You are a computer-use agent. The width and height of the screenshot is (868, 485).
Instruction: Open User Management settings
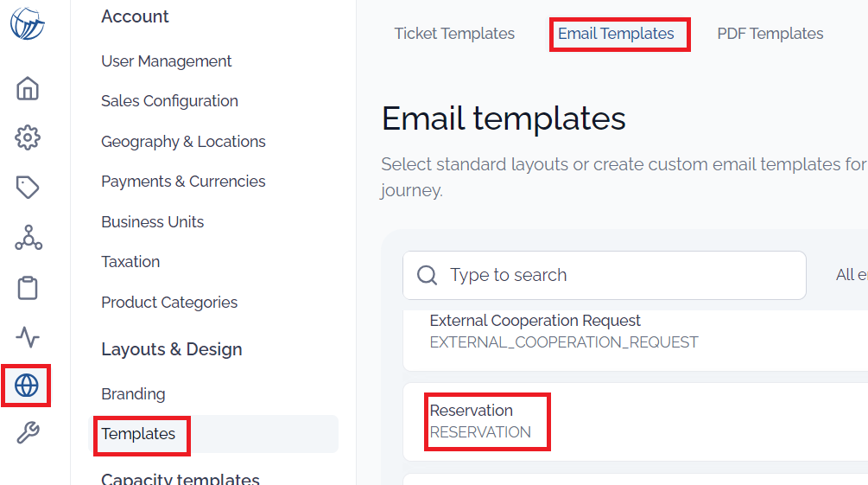[166, 61]
